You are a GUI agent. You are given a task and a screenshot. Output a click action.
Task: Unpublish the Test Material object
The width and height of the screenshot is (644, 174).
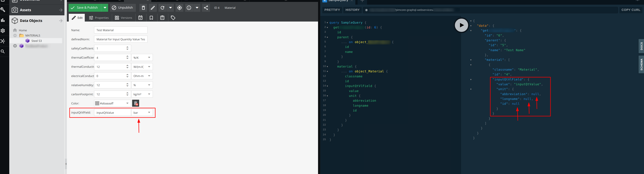123,8
